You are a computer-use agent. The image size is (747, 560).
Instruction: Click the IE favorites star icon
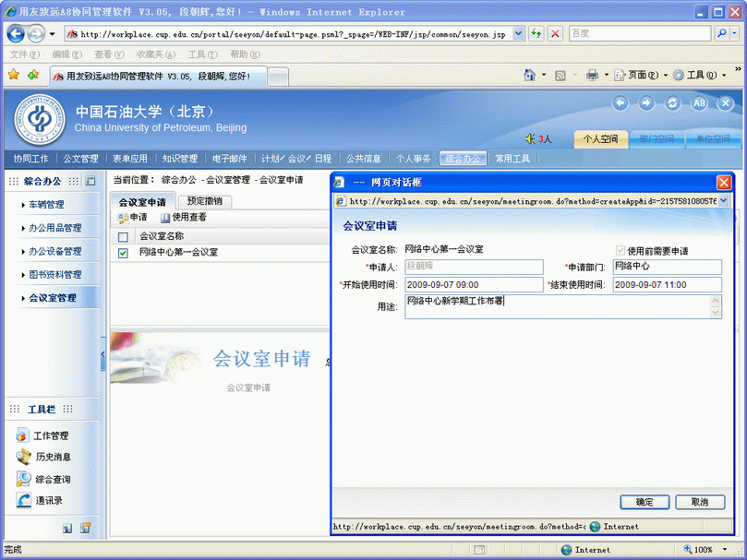point(14,75)
